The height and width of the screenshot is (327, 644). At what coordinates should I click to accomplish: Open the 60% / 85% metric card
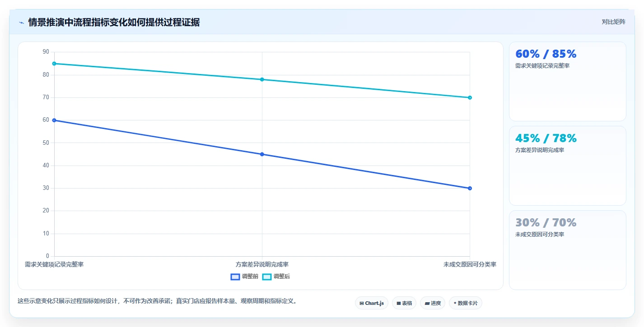pos(568,82)
